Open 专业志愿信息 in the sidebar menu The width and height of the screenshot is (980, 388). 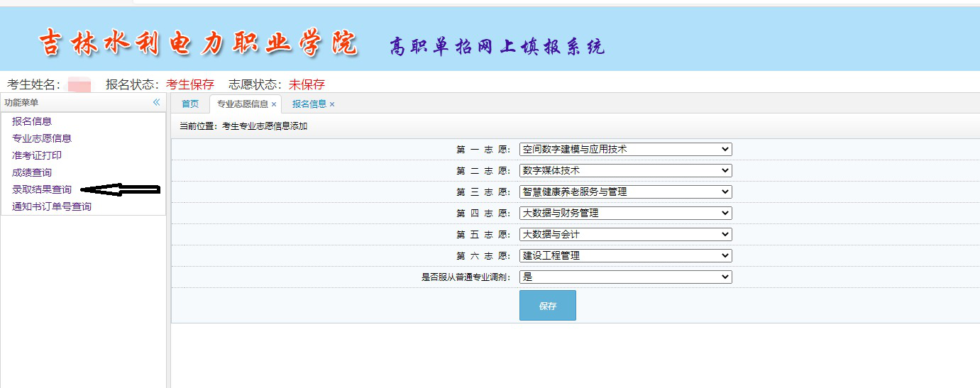pyautogui.click(x=42, y=138)
